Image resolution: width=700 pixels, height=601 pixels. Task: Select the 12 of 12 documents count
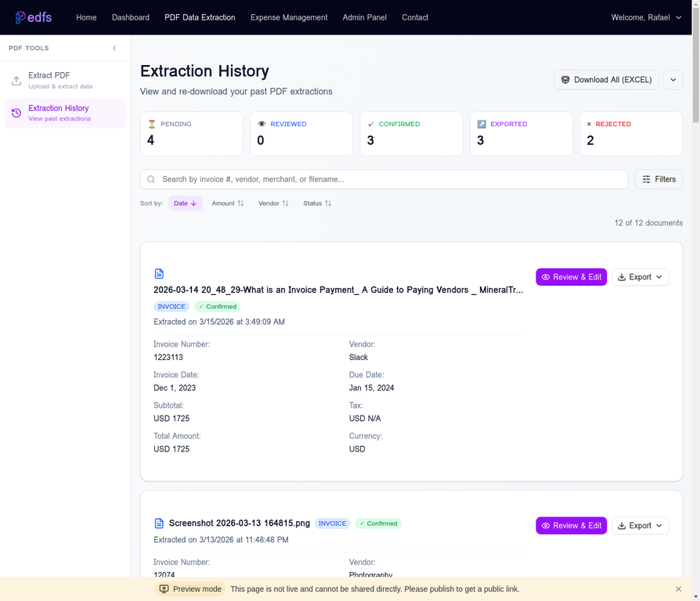click(x=648, y=223)
